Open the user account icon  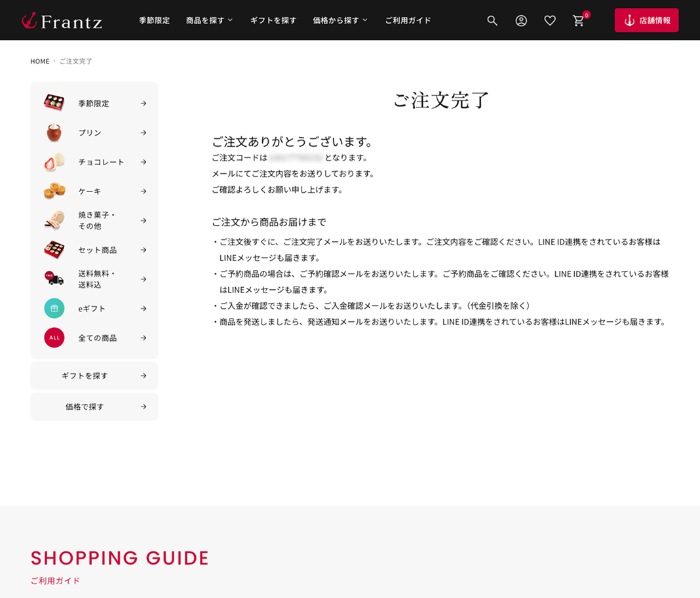click(521, 21)
